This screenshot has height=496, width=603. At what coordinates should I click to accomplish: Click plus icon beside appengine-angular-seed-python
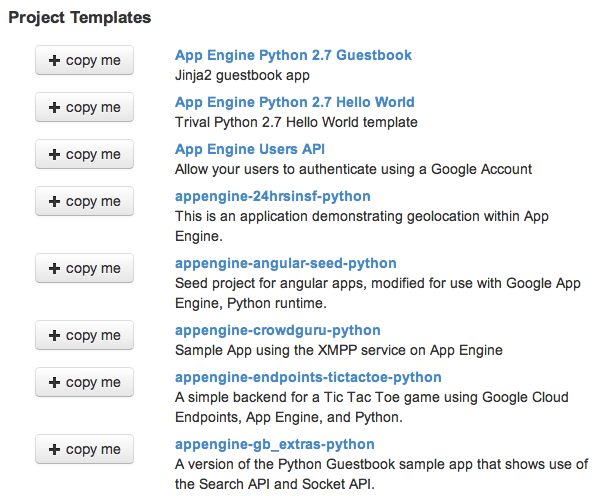point(54,268)
